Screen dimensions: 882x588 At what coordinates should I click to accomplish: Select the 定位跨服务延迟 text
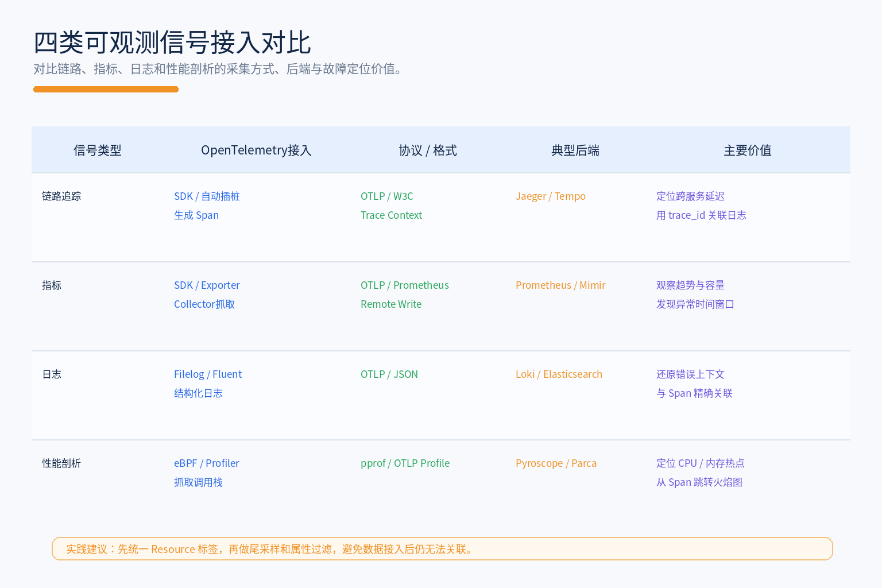tap(690, 196)
